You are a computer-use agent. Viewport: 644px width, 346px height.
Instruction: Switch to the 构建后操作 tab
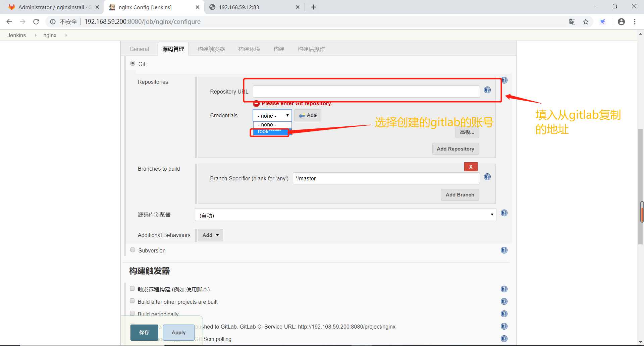pyautogui.click(x=311, y=49)
